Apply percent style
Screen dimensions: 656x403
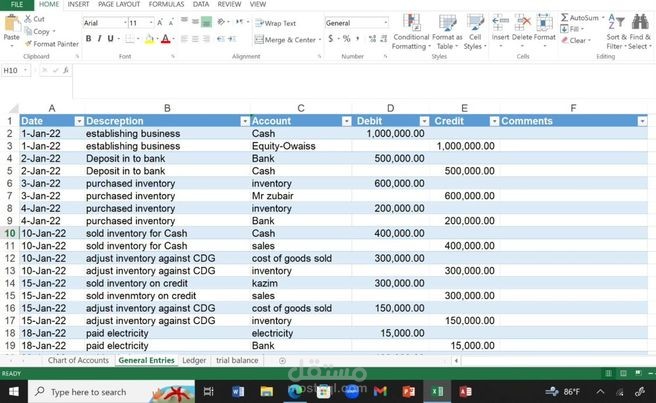[346, 39]
